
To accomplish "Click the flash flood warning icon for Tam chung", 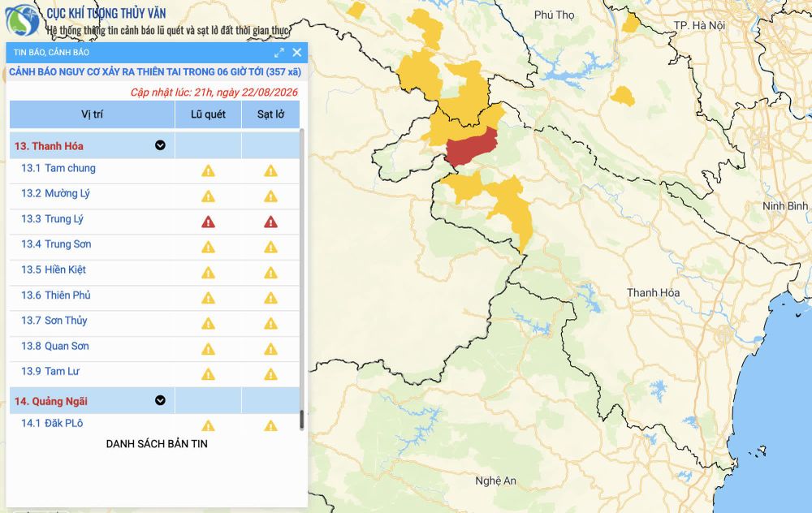I will (208, 170).
